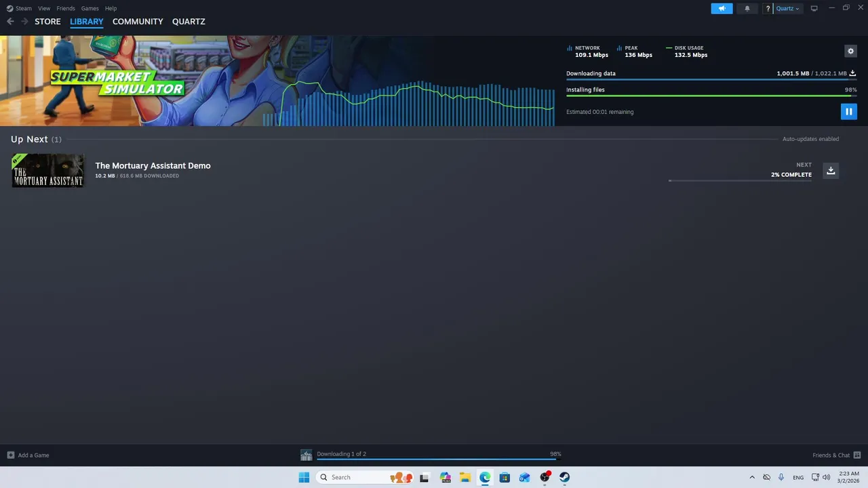Click the Downloading data progress bar
The width and height of the screenshot is (868, 488).
[711, 79]
